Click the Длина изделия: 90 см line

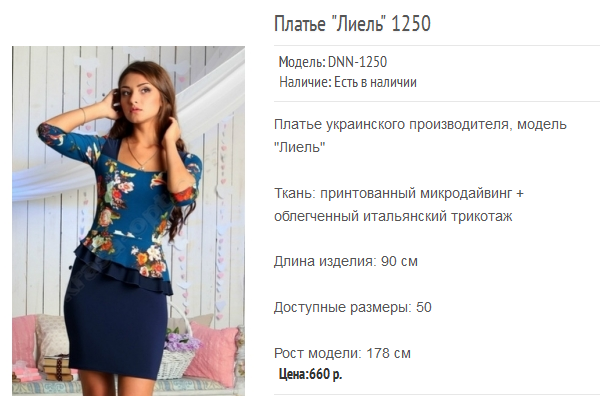point(346,262)
